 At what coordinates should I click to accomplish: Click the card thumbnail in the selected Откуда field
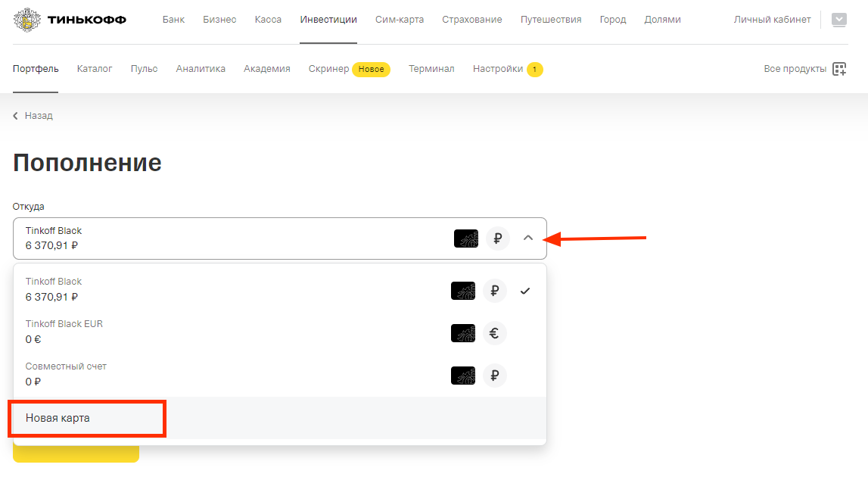(x=466, y=238)
